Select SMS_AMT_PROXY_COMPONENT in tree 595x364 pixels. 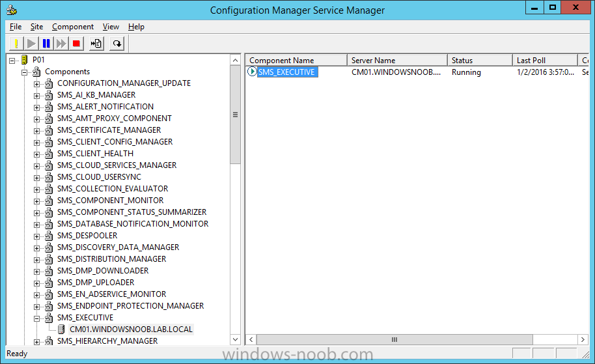115,118
